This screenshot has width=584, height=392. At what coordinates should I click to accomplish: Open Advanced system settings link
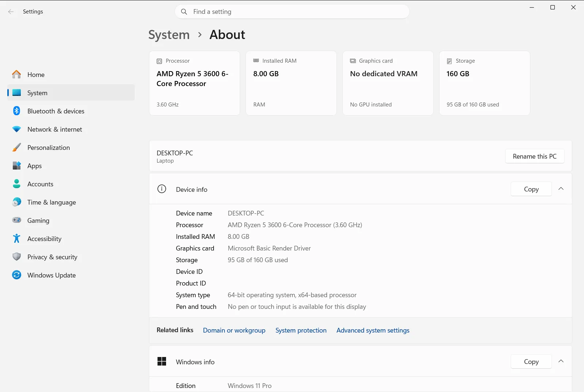373,330
